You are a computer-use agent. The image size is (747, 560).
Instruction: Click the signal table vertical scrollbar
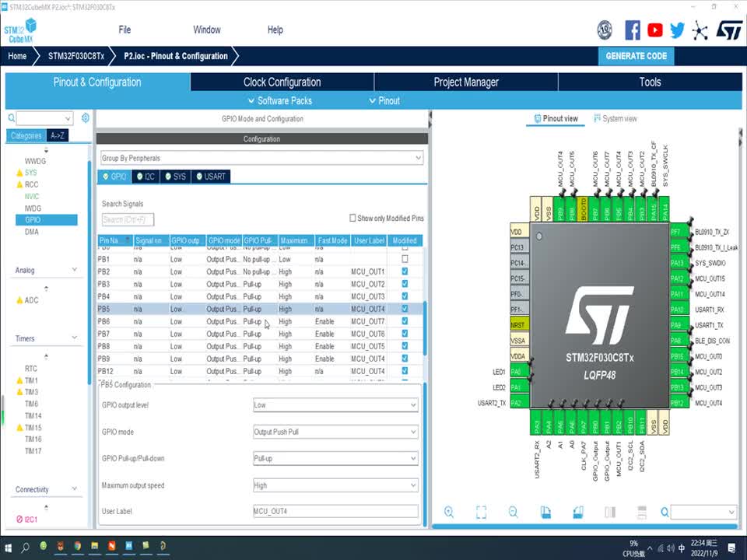(425, 328)
